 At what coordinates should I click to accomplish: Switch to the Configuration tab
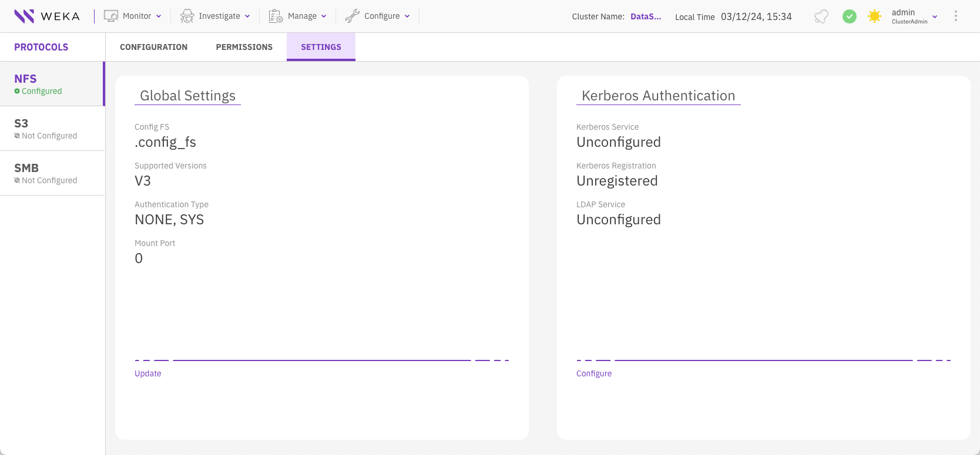153,47
